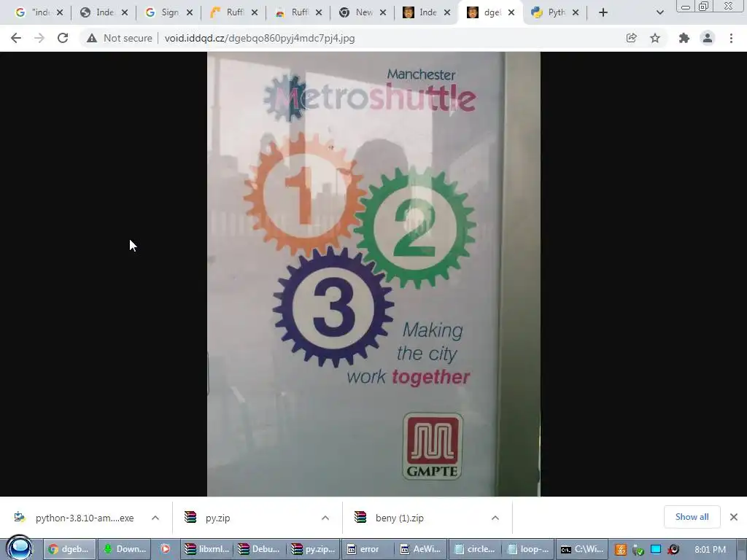Expand the tab search chevron
Viewport: 747px width, 560px height.
coord(659,12)
